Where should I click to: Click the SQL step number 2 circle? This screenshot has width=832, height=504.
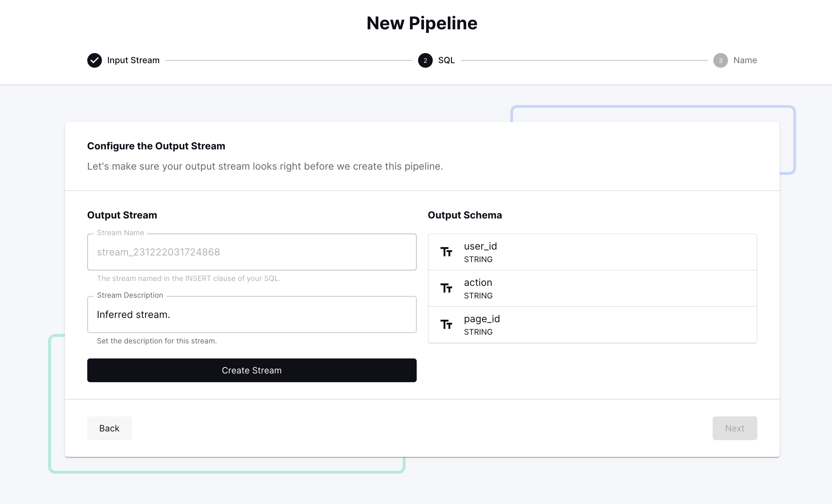425,60
